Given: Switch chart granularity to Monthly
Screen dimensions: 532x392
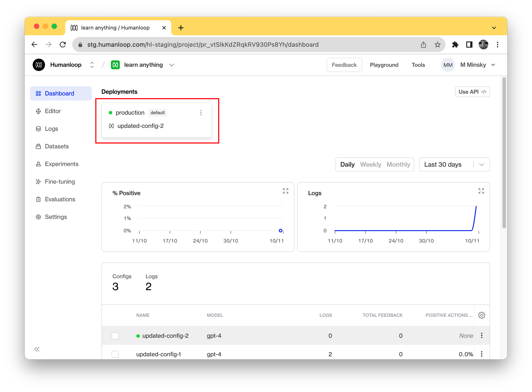Looking at the screenshot, I should click(398, 164).
